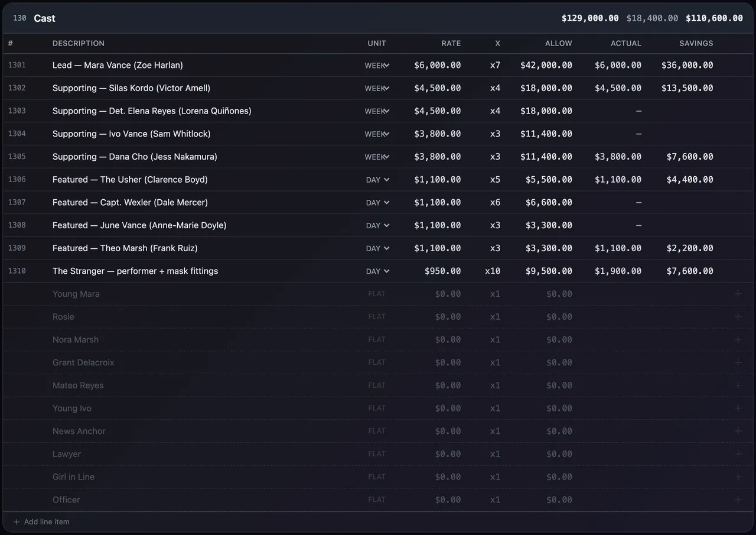Click the x10 multiplier for The Stranger
The image size is (756, 535).
click(493, 271)
